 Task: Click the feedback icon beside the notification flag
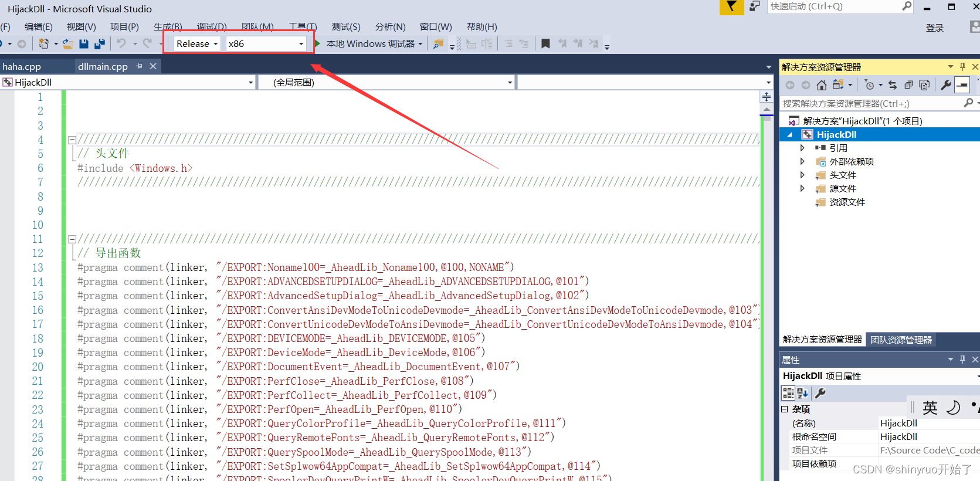click(755, 6)
